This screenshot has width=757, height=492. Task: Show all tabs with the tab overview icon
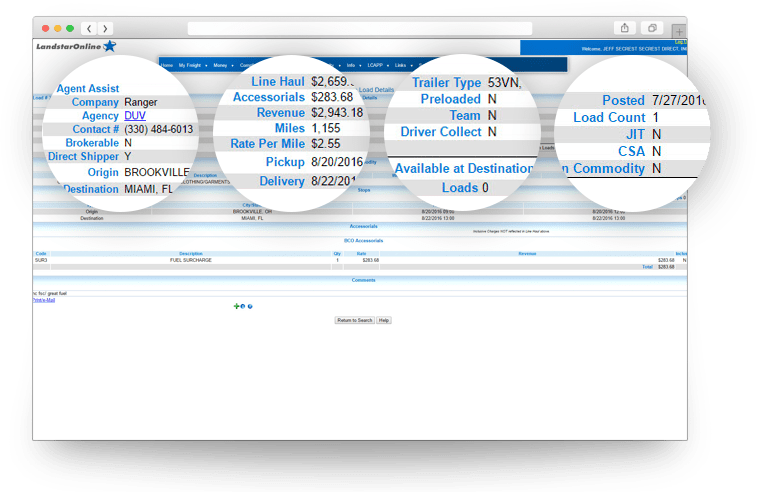coord(652,28)
